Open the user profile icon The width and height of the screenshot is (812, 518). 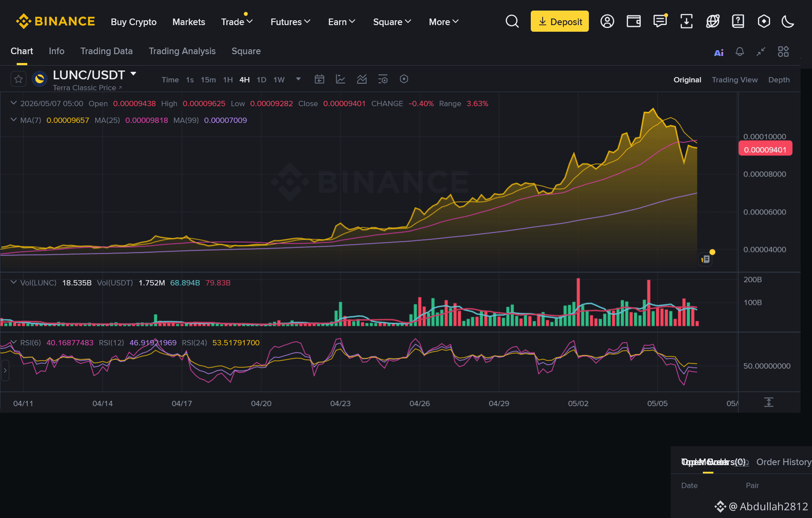coord(607,21)
